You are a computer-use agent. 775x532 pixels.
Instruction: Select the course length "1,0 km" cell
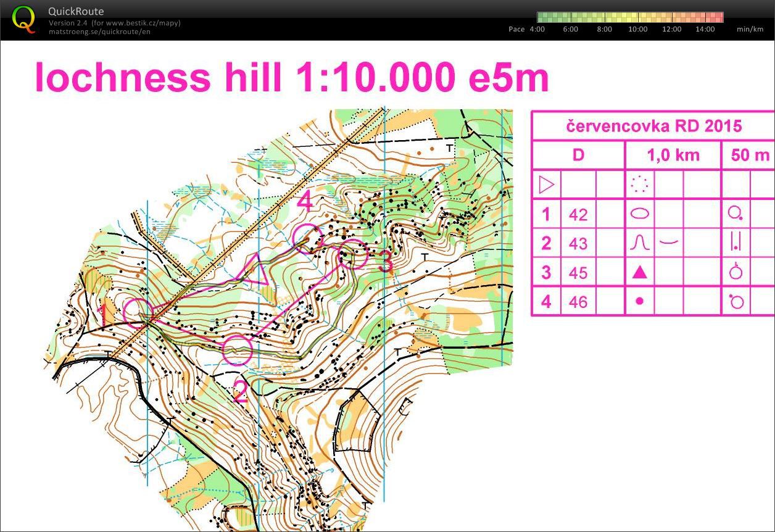click(673, 155)
